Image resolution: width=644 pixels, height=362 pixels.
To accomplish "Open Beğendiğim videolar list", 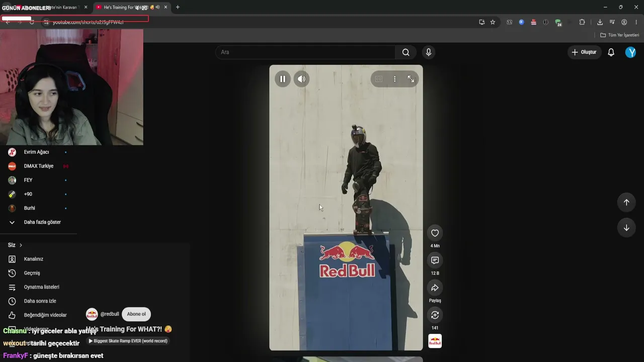I will [x=38, y=315].
